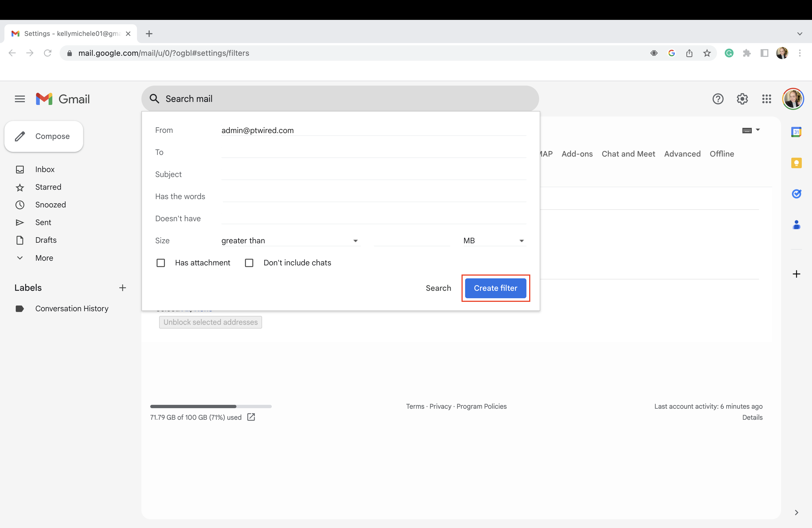Switch to the Advanced settings tab
Image resolution: width=812 pixels, height=528 pixels.
(x=682, y=154)
